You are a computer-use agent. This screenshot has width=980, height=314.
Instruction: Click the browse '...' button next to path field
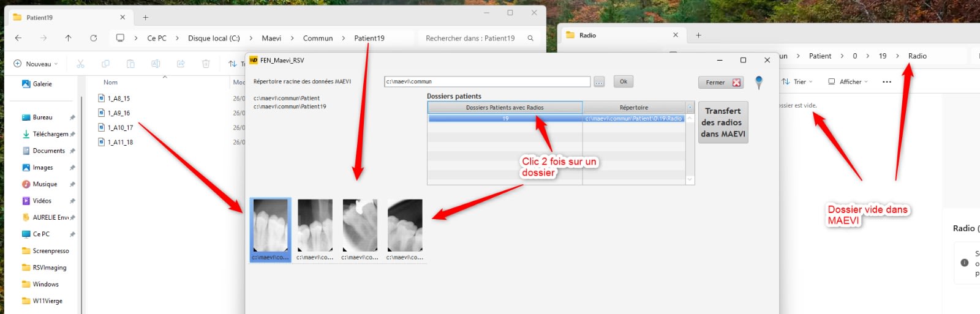click(x=599, y=82)
